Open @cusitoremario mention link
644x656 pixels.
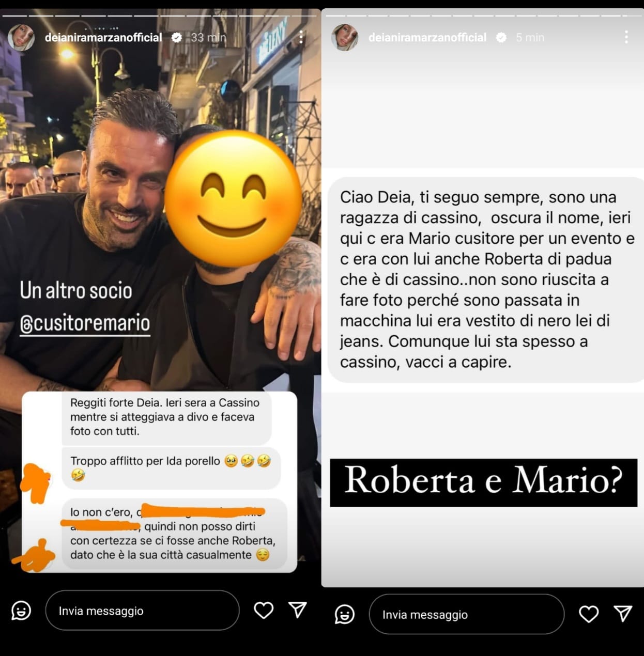coord(85,323)
